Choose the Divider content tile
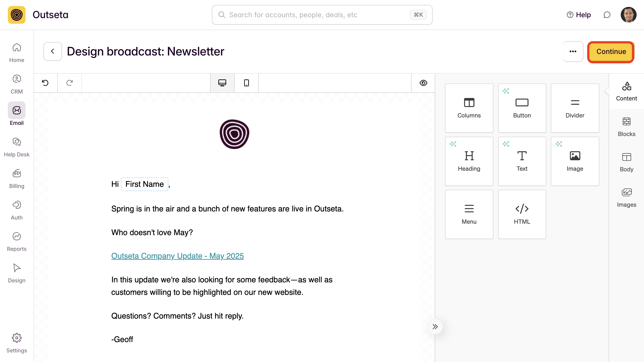The height and width of the screenshot is (362, 644). (574, 108)
